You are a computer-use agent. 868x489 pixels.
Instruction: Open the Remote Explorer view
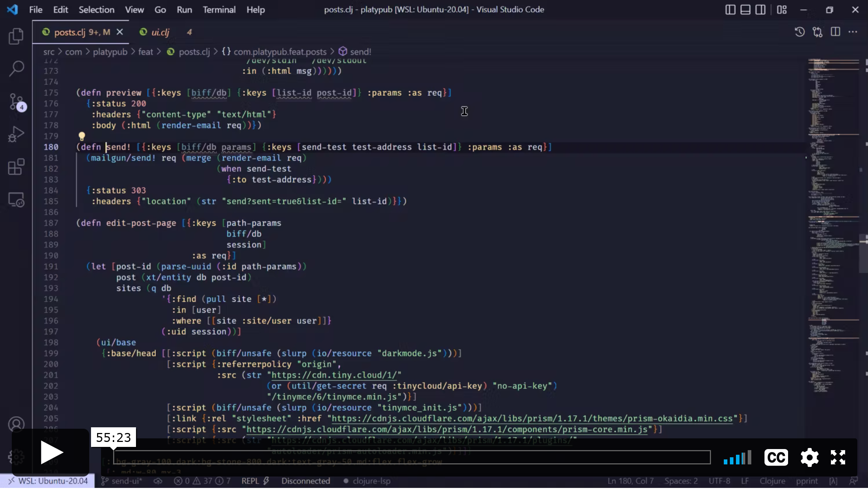(x=16, y=199)
